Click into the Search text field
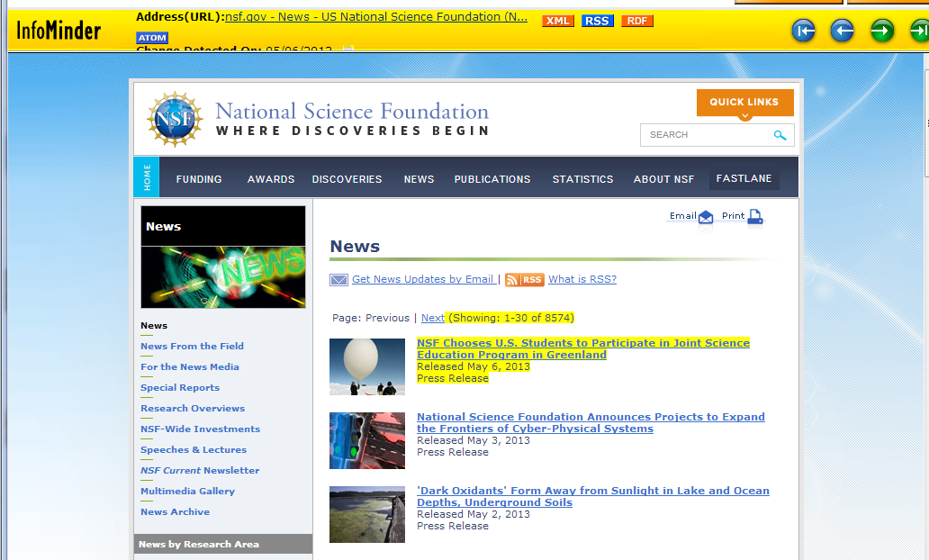Image resolution: width=929 pixels, height=560 pixels. click(x=705, y=135)
